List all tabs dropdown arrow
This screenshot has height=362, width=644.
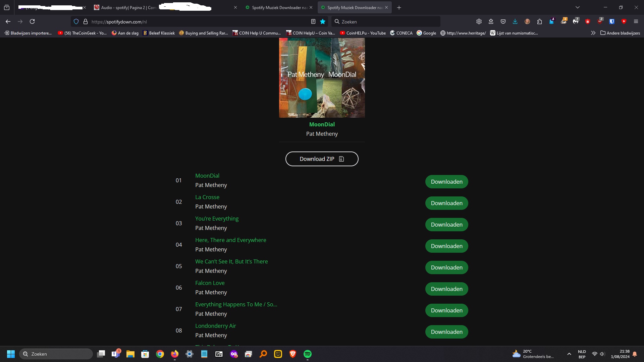tap(578, 7)
